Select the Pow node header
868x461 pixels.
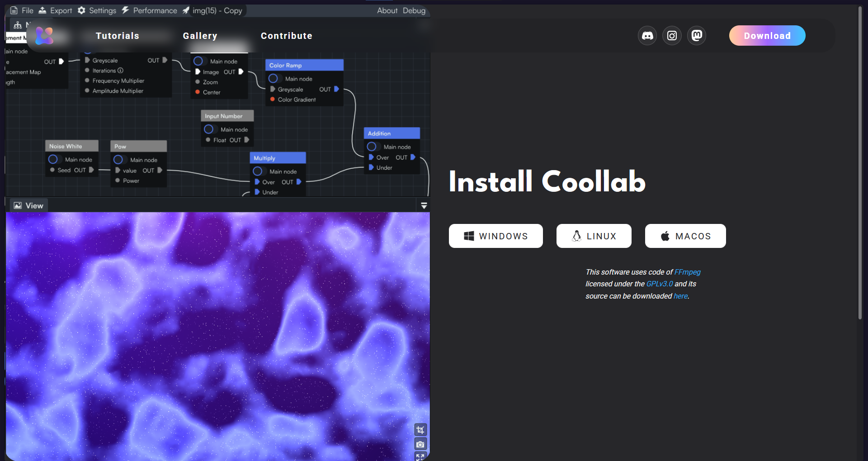pos(138,146)
